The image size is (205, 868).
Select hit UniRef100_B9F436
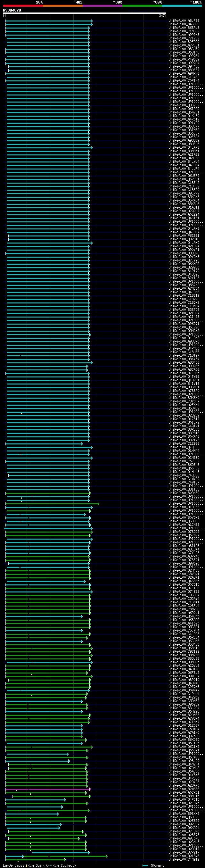(x=184, y=67)
